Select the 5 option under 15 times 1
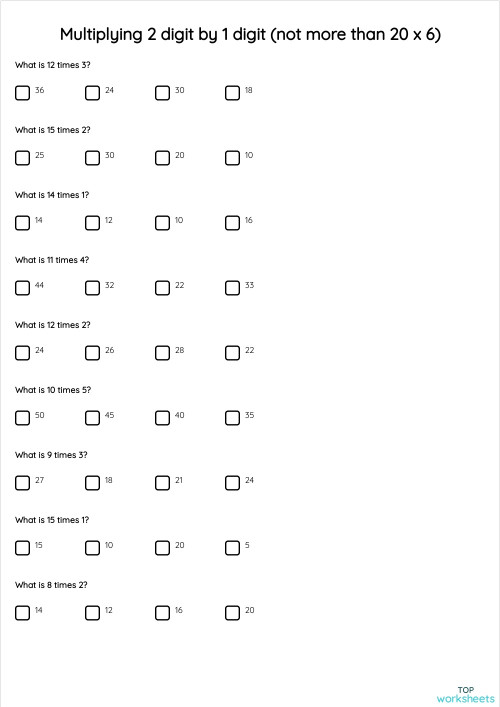Viewport: 500px width, 707px height. [x=232, y=547]
